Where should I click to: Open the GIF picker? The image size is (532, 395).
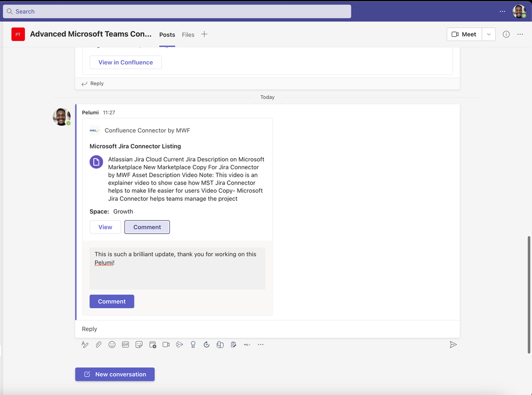pyautogui.click(x=126, y=344)
